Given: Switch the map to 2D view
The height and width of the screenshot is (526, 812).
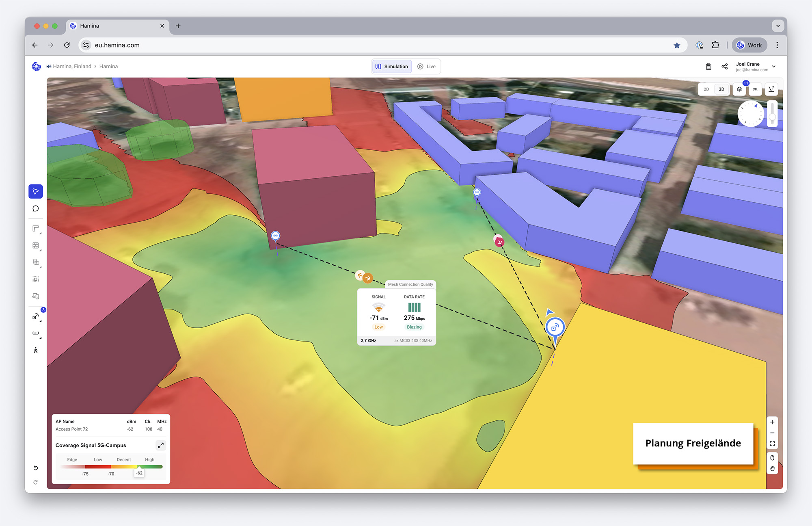Looking at the screenshot, I should tap(706, 89).
